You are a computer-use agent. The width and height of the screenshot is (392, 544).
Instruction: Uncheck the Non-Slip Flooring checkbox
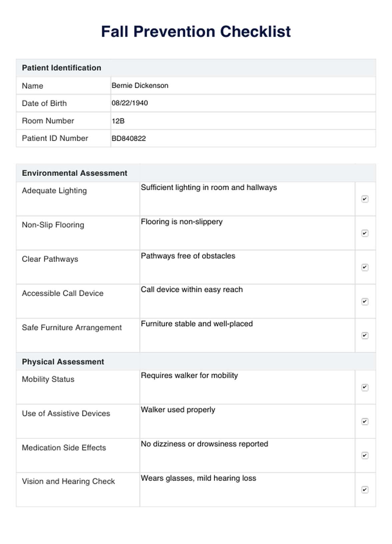[x=365, y=233]
